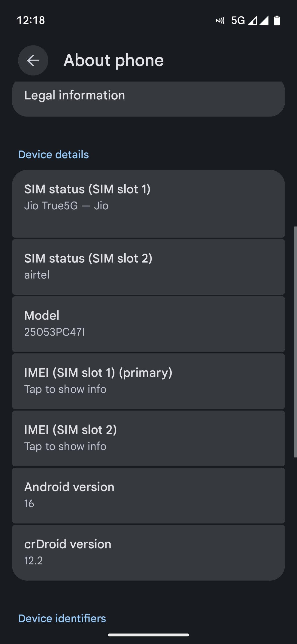
Task: Tap the 12:18 clock in status bar
Action: pyautogui.click(x=31, y=20)
